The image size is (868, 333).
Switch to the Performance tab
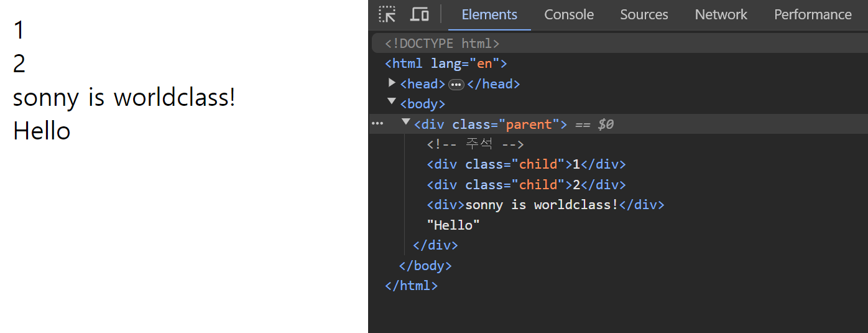(813, 14)
